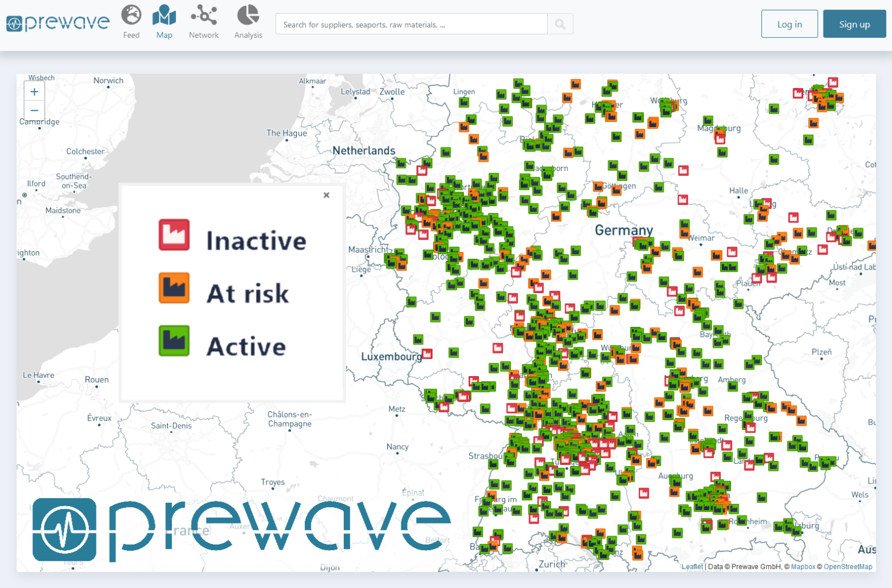The height and width of the screenshot is (588, 892).
Task: Close the legend panel
Action: coord(326,195)
